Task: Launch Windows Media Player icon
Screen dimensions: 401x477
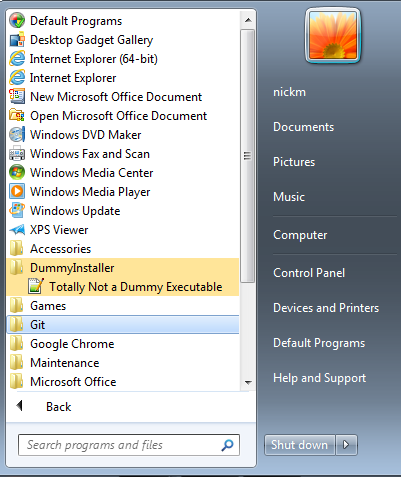Action: tap(17, 192)
